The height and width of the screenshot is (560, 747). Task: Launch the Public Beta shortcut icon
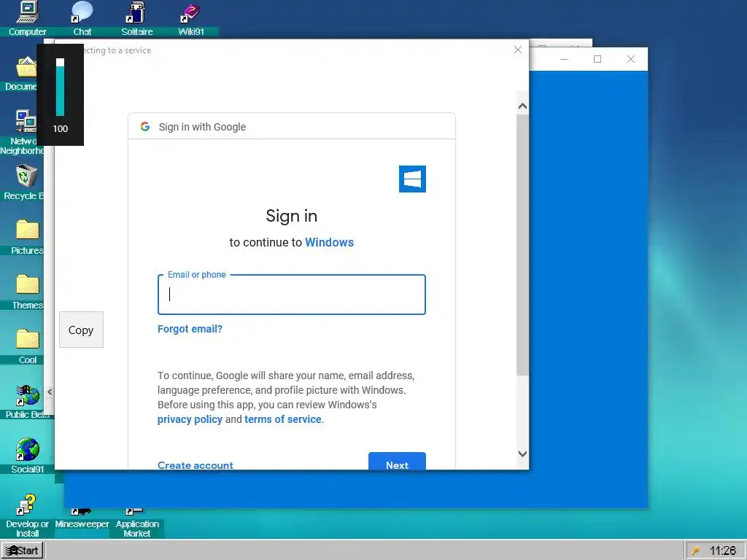point(27,402)
